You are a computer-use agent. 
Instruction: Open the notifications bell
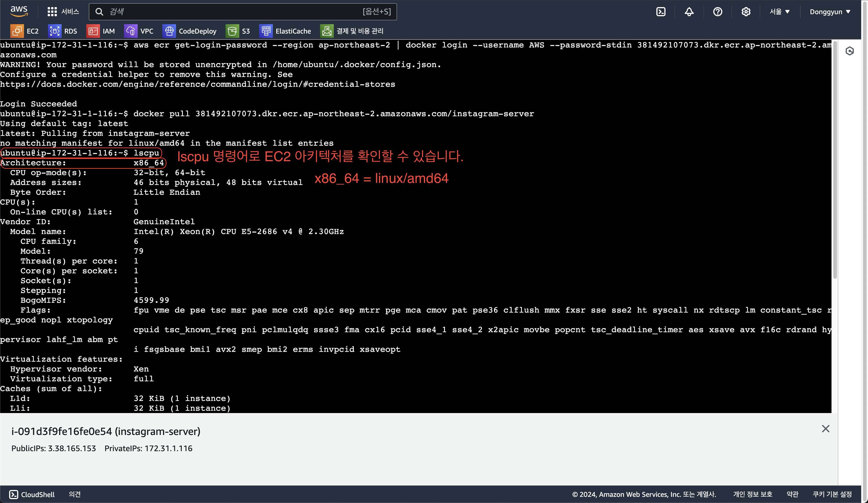click(689, 12)
